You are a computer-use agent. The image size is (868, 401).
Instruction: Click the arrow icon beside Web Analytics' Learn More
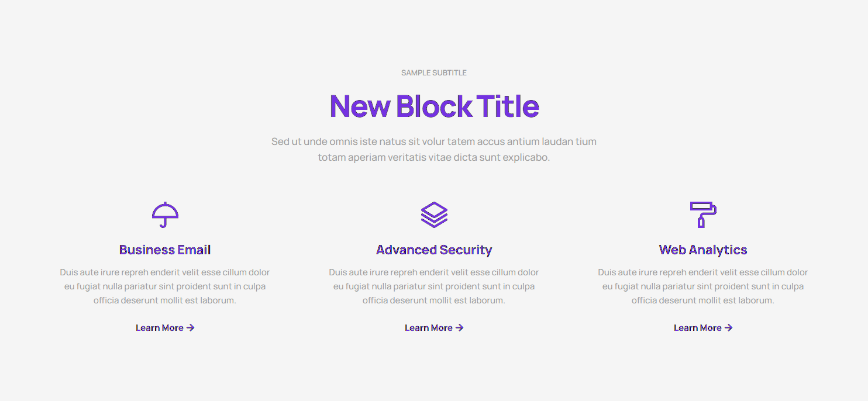(728, 328)
